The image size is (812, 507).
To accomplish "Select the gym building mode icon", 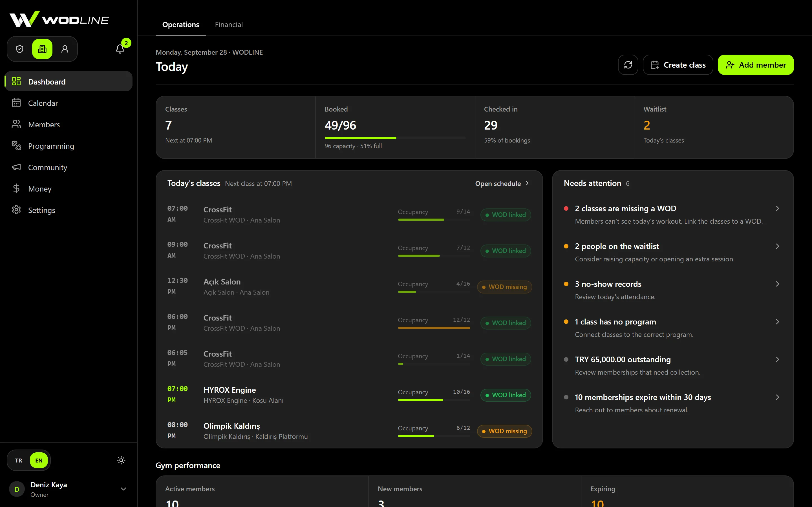I will click(x=42, y=49).
